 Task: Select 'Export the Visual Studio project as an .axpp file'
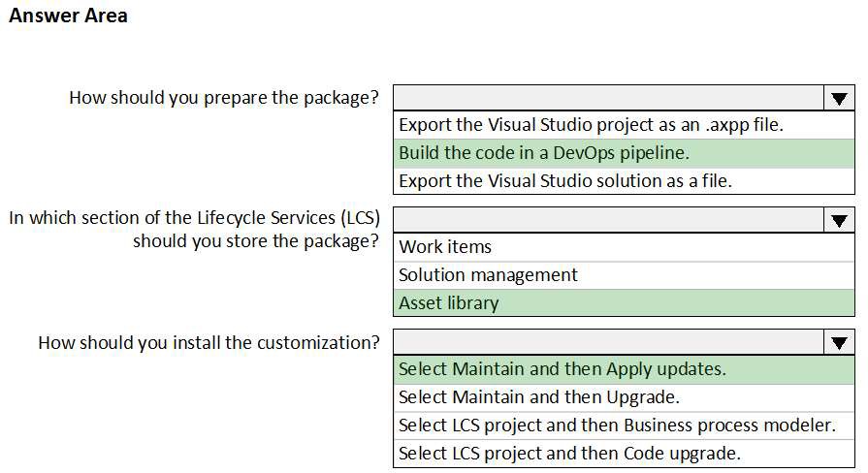[592, 124]
